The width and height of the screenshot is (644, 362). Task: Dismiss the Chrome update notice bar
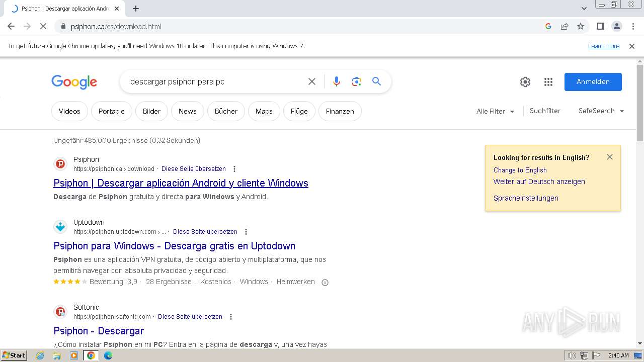[632, 46]
